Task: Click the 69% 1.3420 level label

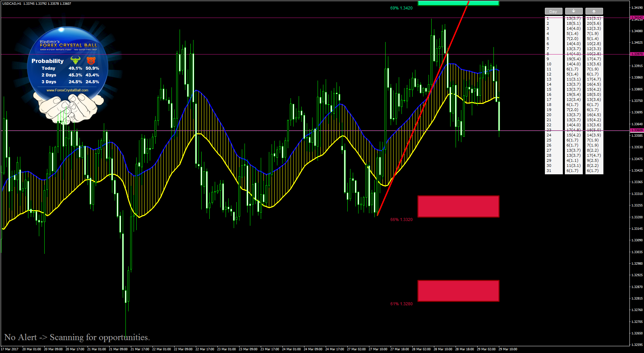Action: click(x=401, y=8)
